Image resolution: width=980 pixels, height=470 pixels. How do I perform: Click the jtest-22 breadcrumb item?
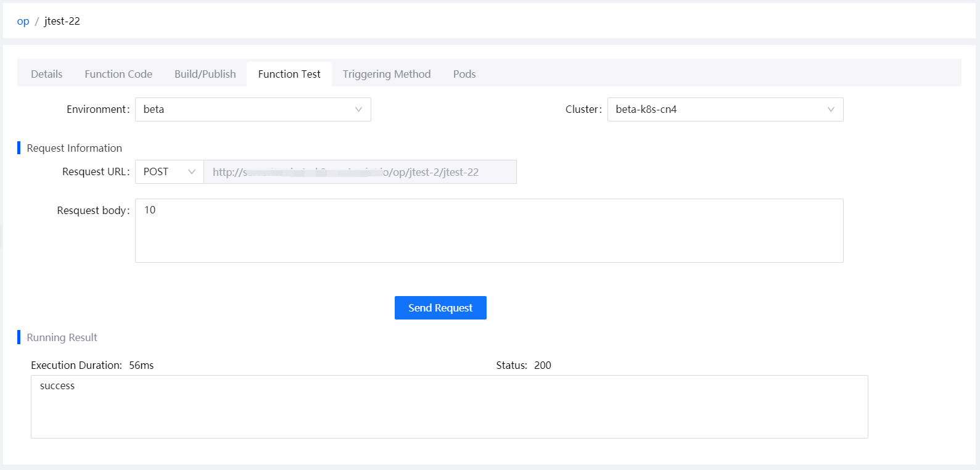point(62,21)
